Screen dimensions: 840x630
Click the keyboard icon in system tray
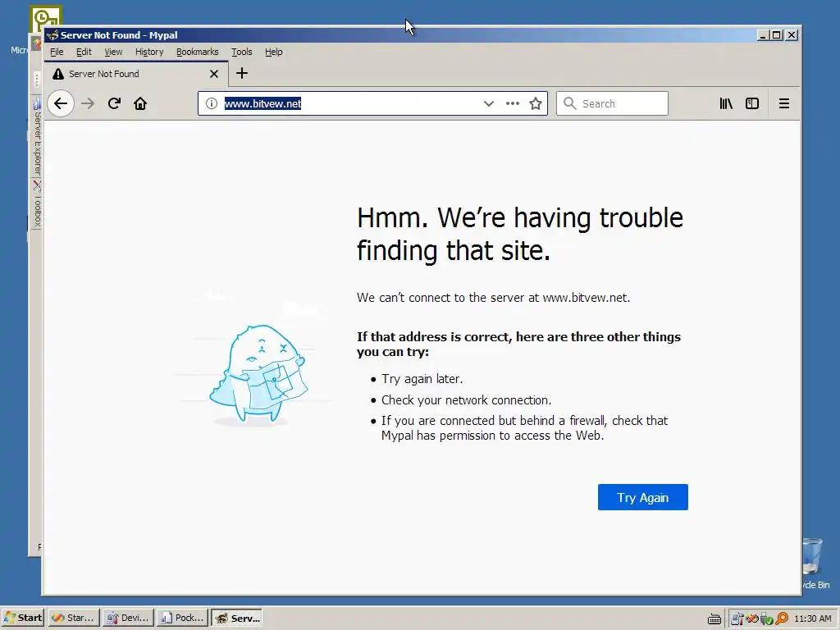tap(714, 619)
